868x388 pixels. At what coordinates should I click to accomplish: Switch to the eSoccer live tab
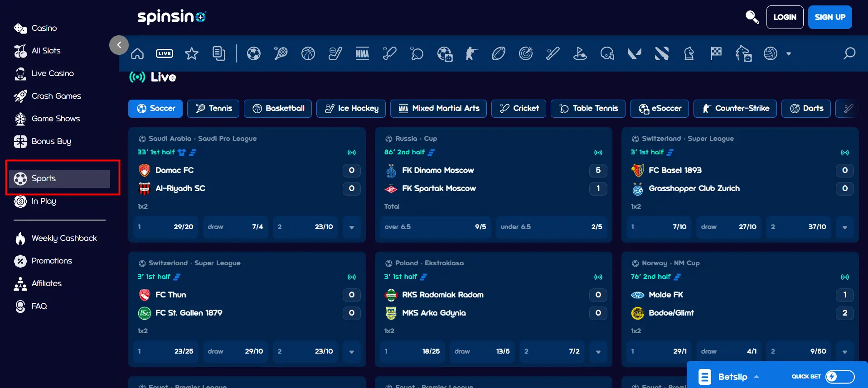click(x=659, y=109)
